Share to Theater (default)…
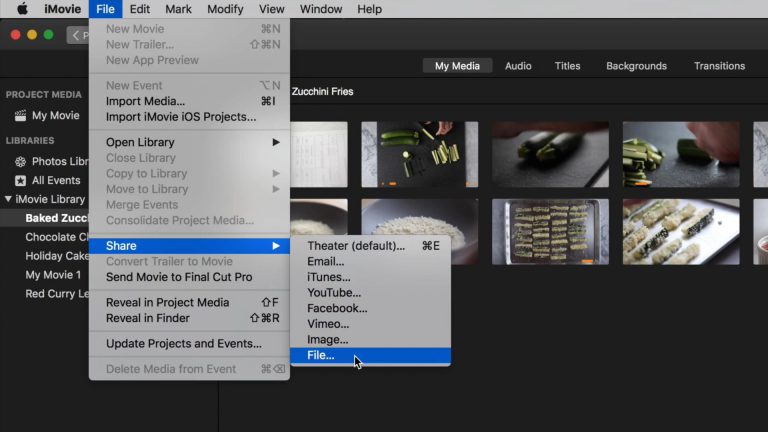The width and height of the screenshot is (768, 432). 370,246
